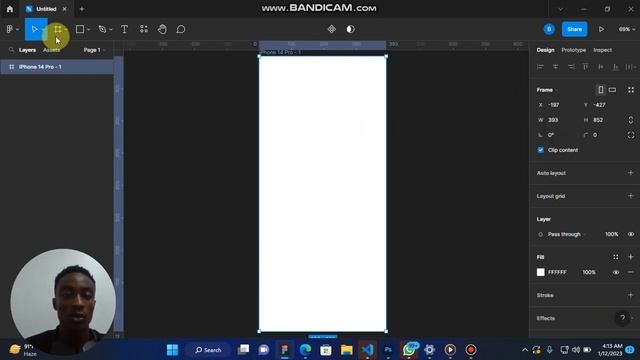Click the resize to fit icon

pos(631,90)
